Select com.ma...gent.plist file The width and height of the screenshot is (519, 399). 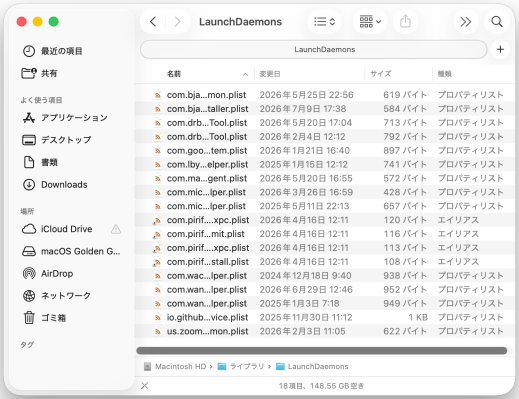pos(325,179)
